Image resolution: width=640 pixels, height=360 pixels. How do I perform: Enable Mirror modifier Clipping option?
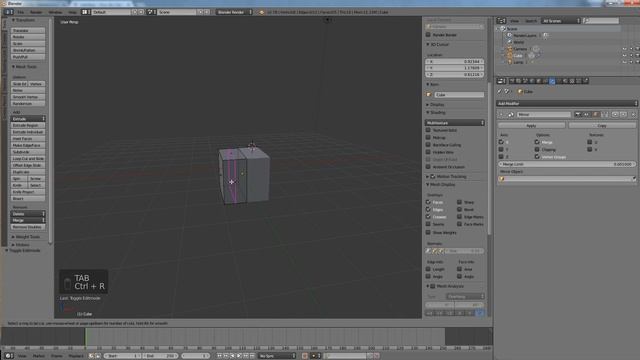[x=537, y=149]
